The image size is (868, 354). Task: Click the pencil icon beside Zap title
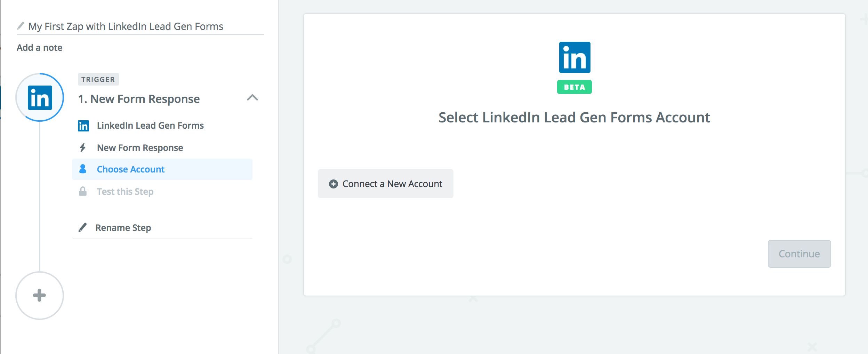[x=21, y=26]
